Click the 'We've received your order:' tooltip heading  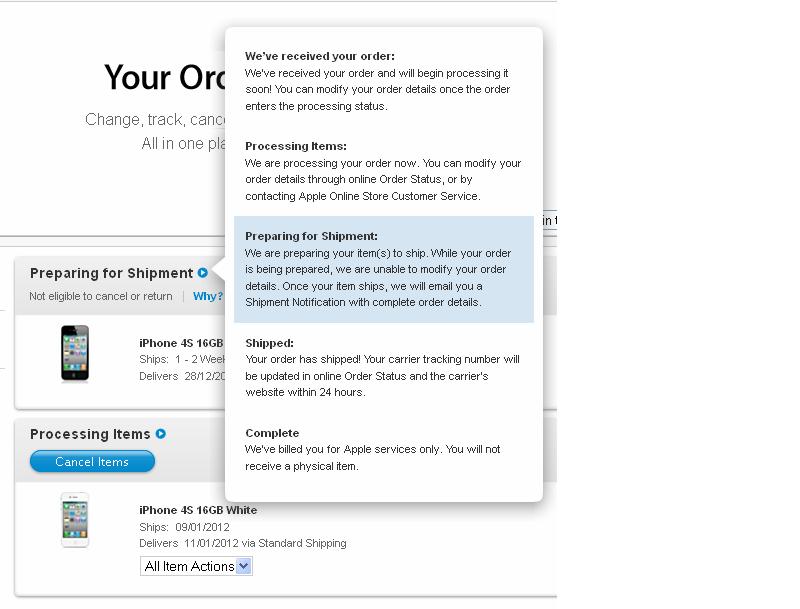tap(320, 56)
